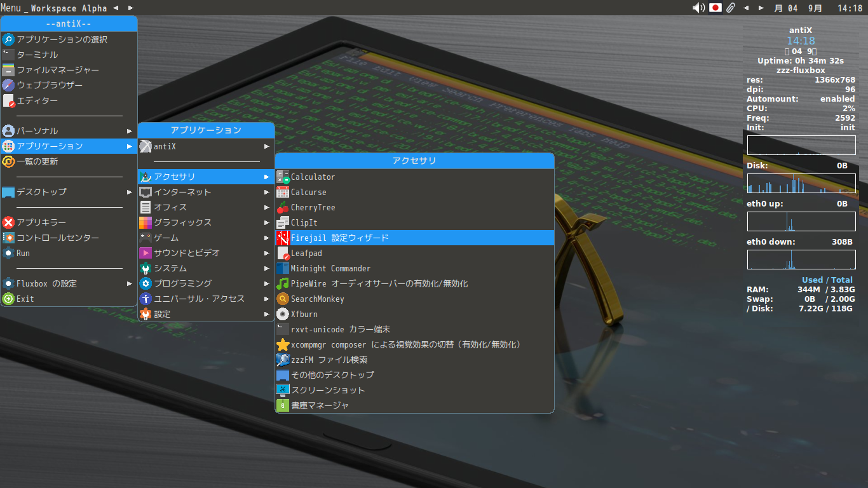Click the Disk activity graph in conky

pos(801,183)
